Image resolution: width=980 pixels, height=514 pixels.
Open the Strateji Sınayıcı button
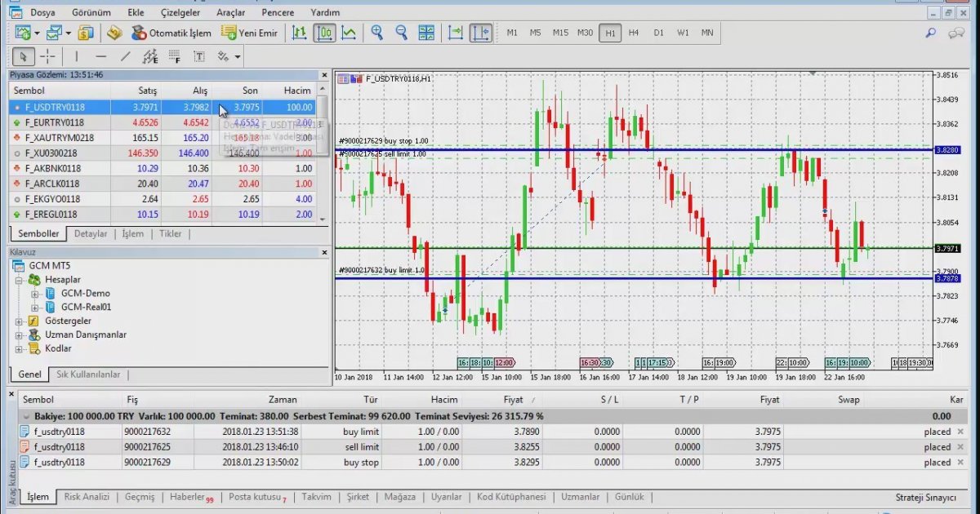925,497
